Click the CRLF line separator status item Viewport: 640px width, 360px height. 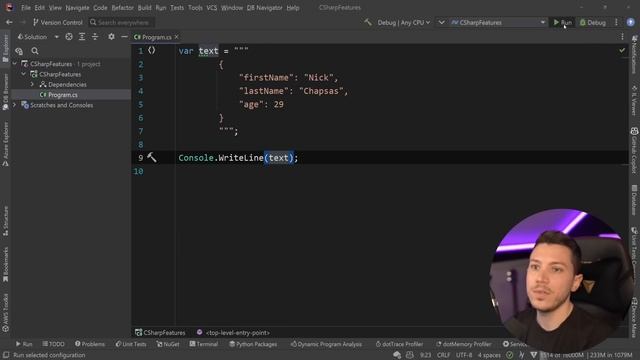pyautogui.click(x=443, y=355)
